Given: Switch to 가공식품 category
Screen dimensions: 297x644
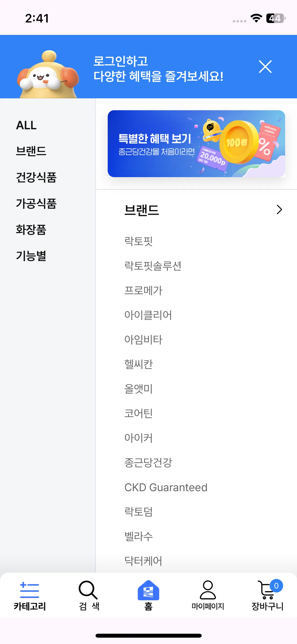Looking at the screenshot, I should pyautogui.click(x=36, y=203).
